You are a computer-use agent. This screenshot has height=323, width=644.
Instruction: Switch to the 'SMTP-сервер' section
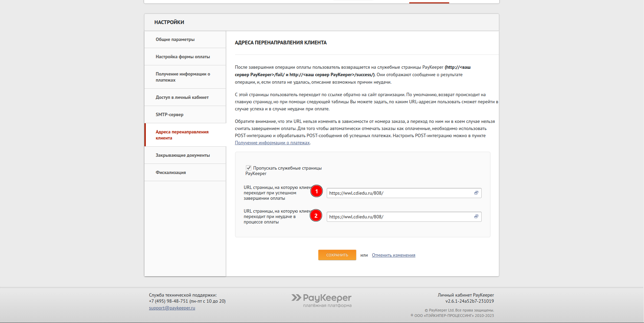click(169, 115)
